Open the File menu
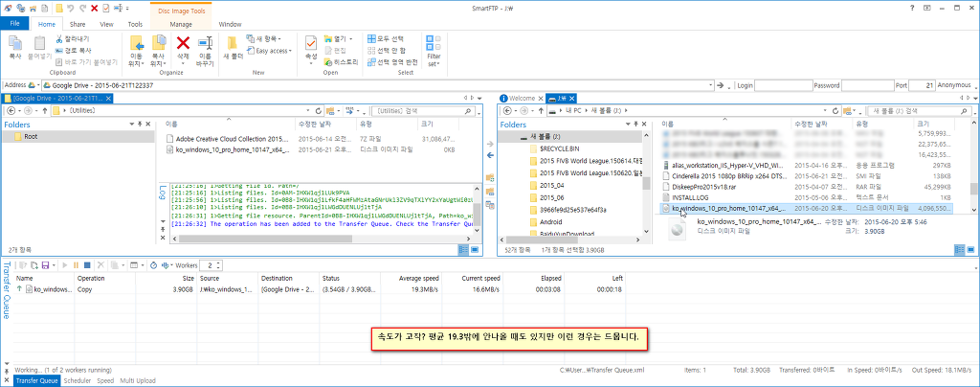Image resolution: width=980 pixels, height=387 pixels. (x=15, y=24)
